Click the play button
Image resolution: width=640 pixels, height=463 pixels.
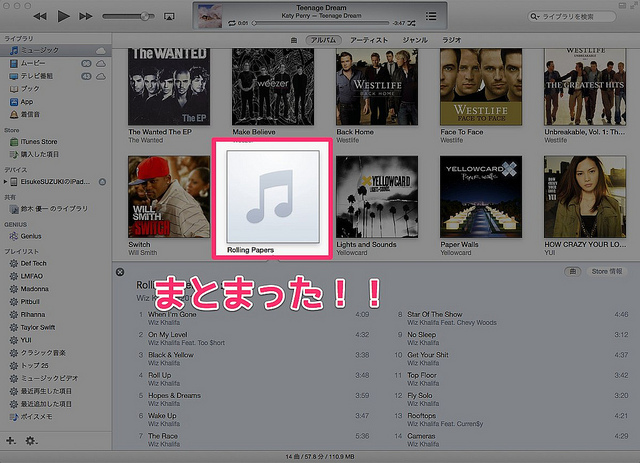click(63, 16)
